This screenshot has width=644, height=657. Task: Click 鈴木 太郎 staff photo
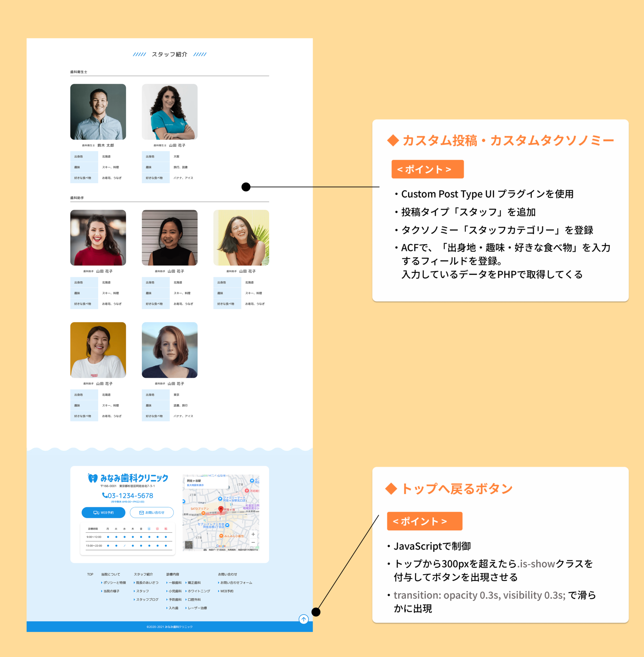(x=98, y=112)
